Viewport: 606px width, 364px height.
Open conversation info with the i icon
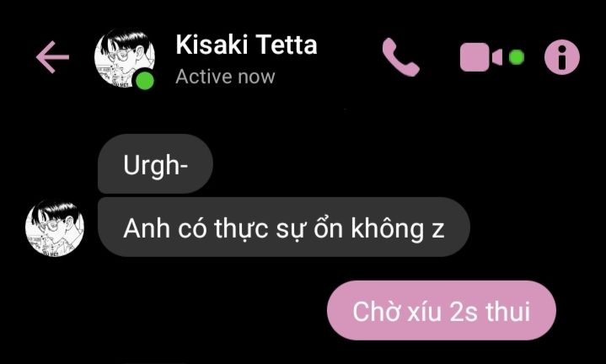point(562,57)
